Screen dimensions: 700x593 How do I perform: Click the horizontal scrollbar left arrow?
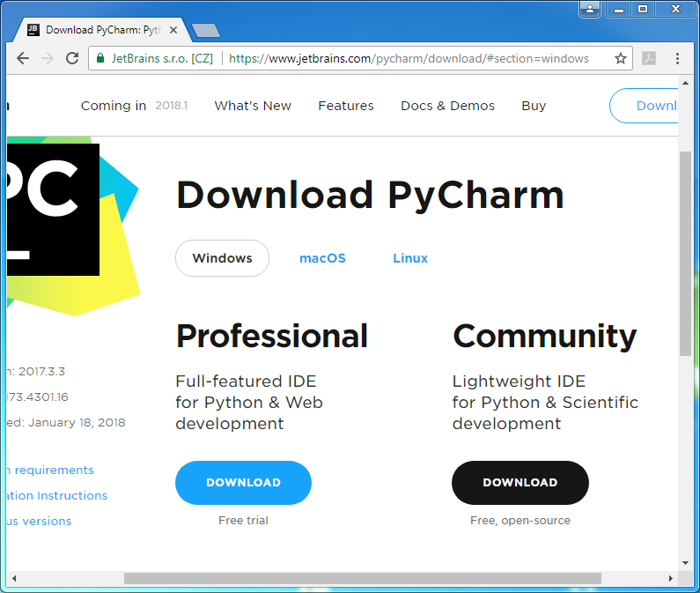[x=14, y=578]
